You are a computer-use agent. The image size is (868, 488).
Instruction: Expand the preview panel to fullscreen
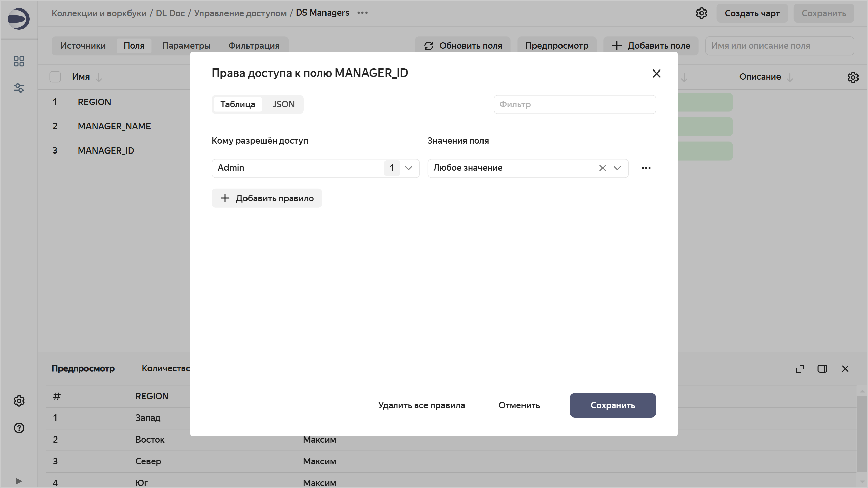[800, 369]
